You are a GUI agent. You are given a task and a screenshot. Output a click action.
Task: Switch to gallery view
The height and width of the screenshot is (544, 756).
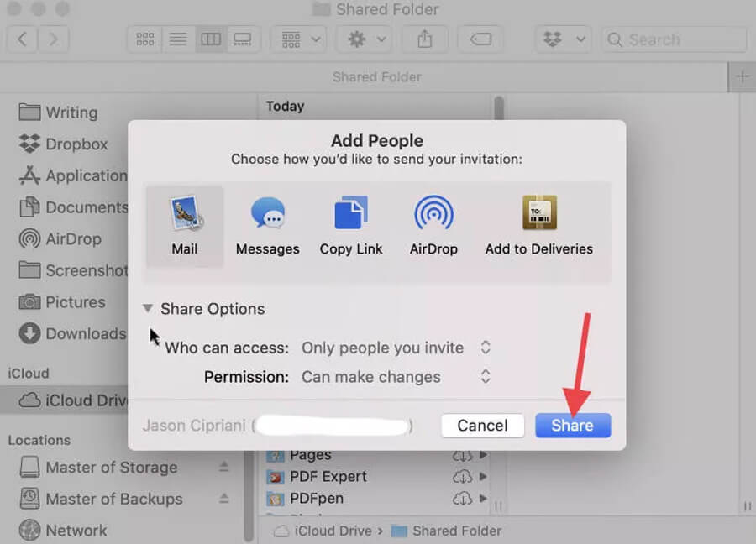pyautogui.click(x=243, y=39)
